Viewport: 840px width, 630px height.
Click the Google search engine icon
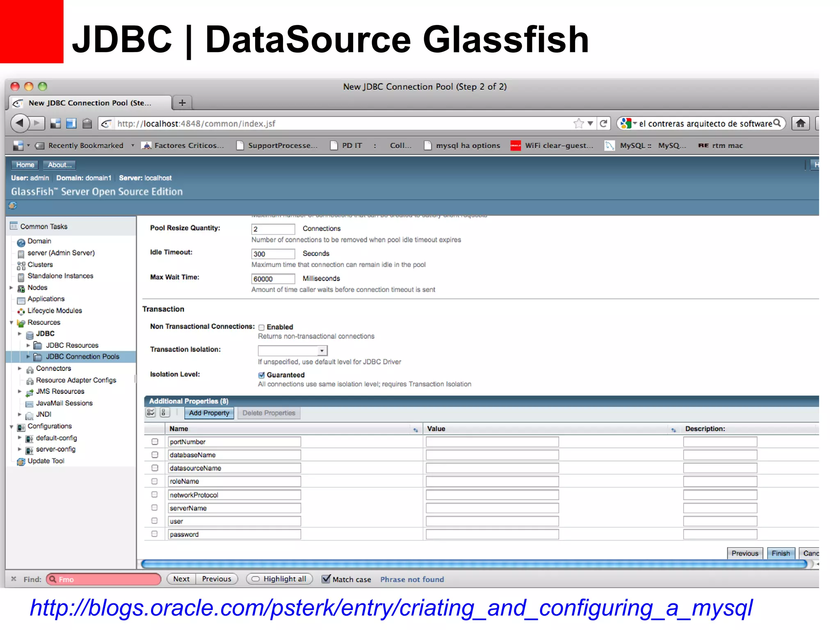(625, 123)
